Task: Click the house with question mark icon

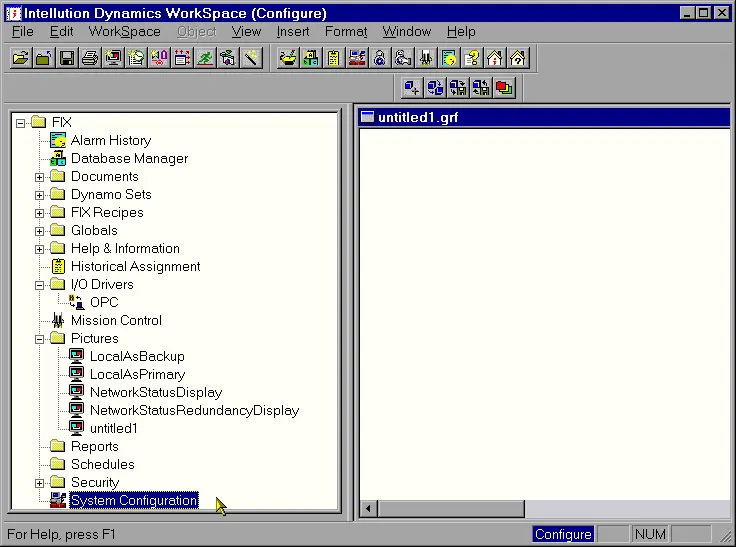Action: (x=518, y=58)
